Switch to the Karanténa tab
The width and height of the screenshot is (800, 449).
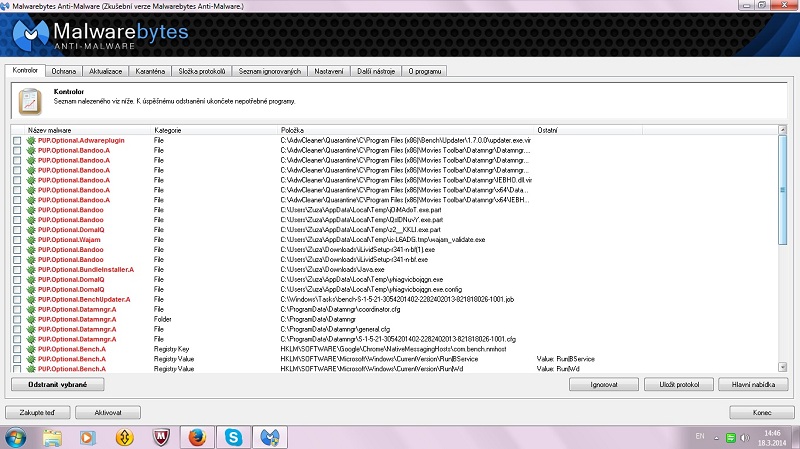click(149, 71)
